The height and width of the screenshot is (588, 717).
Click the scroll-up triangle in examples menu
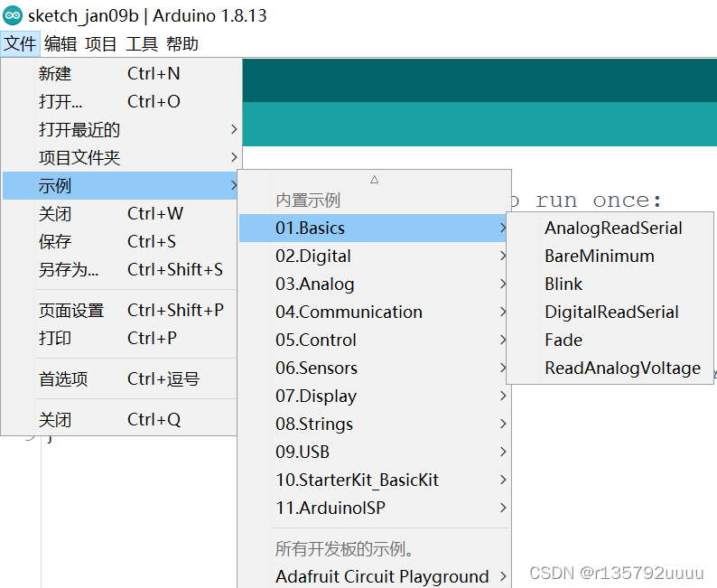click(375, 179)
